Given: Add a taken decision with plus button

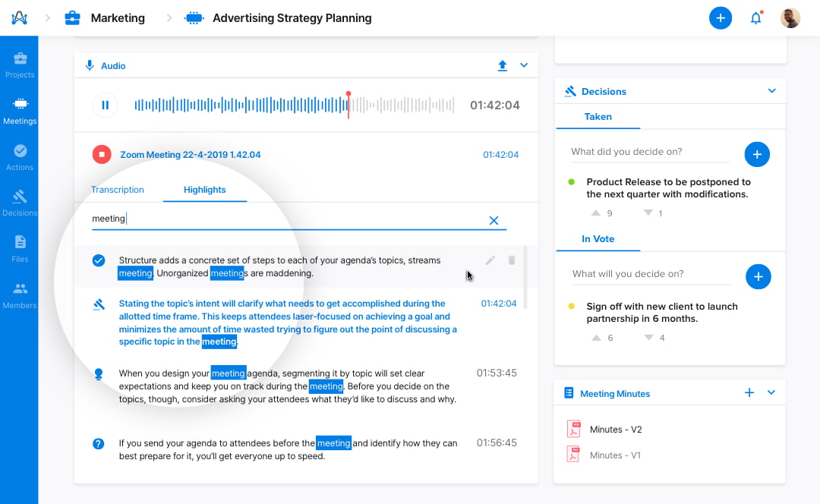Looking at the screenshot, I should point(757,154).
